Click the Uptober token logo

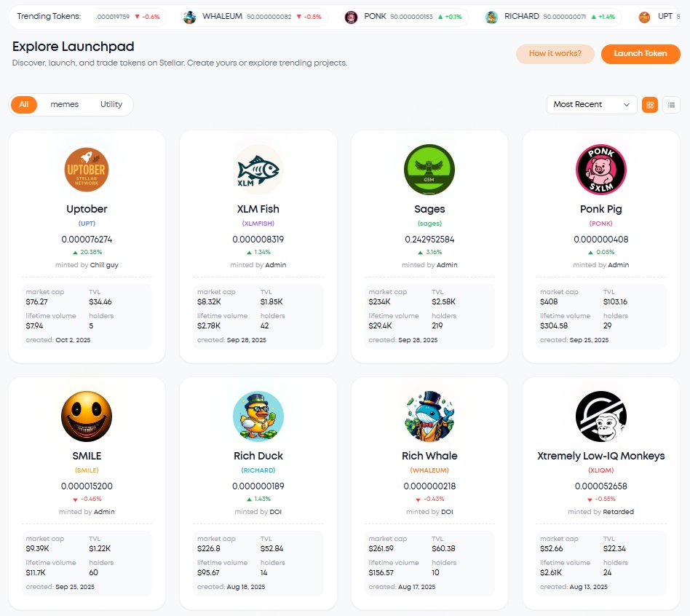86,169
